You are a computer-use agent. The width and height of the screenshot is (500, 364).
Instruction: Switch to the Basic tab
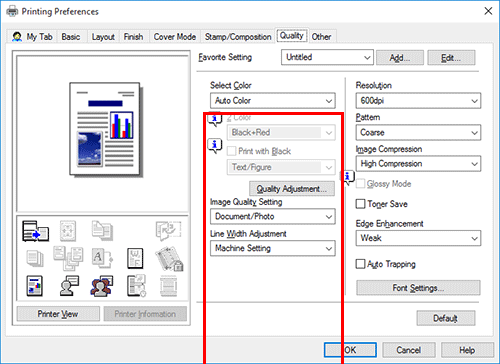coord(71,37)
